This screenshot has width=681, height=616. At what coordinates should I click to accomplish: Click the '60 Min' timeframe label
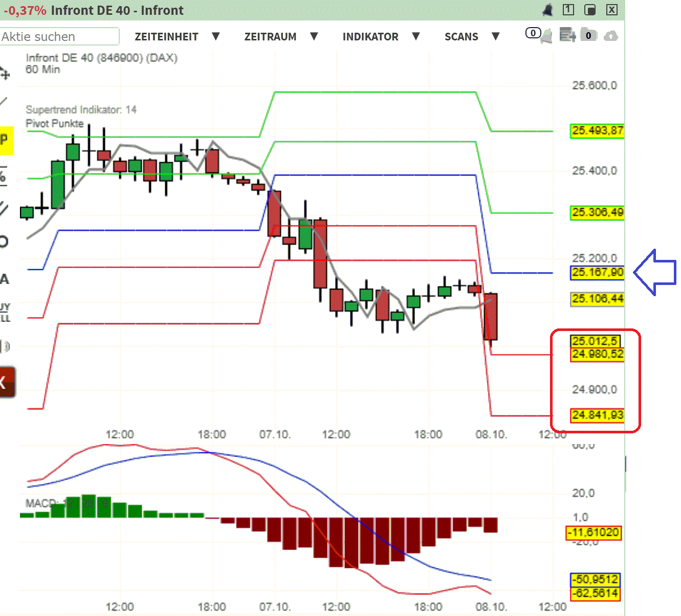[x=42, y=70]
